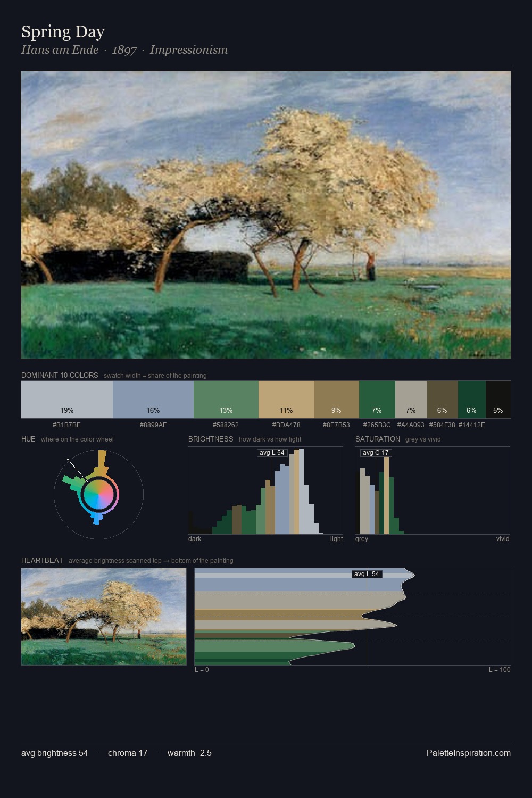Click the 'DOMINANT 10 COLORS' heading
532x798 pixels.
[x=60, y=375]
